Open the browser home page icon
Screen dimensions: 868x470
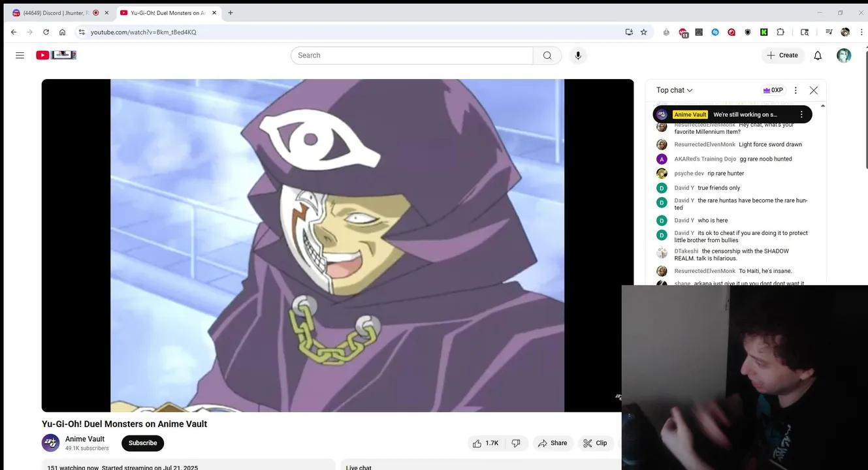[x=62, y=32]
